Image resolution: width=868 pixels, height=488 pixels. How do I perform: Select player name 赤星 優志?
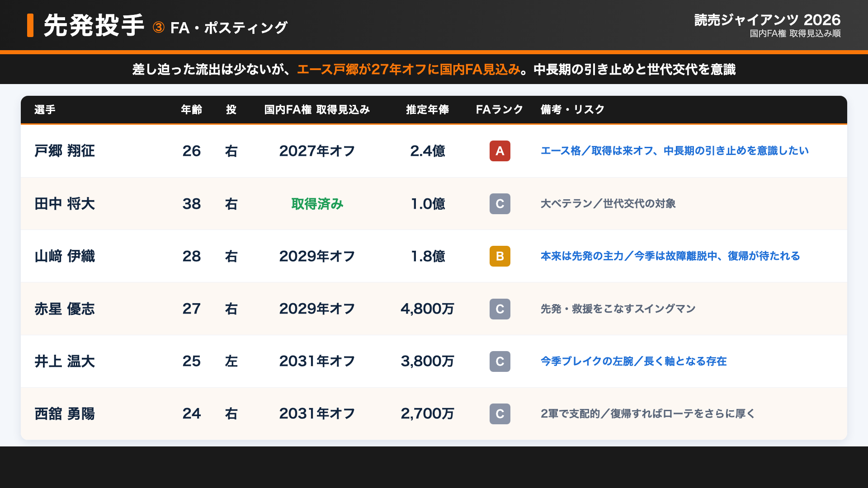[x=65, y=309]
